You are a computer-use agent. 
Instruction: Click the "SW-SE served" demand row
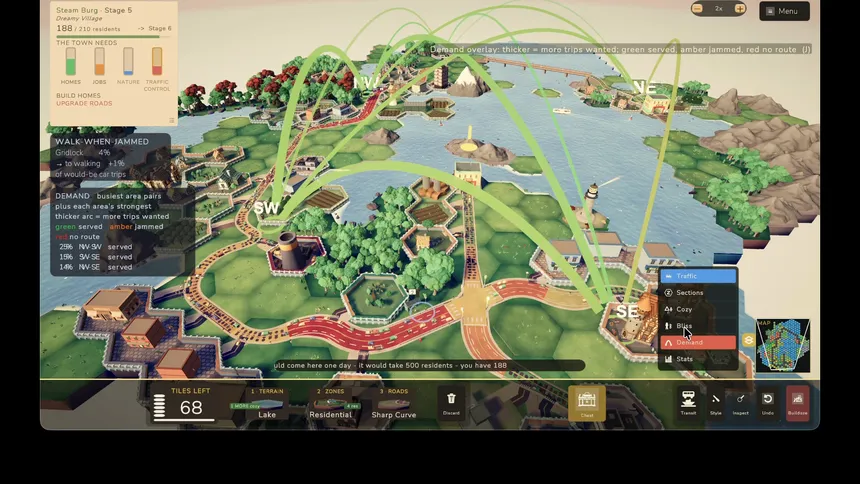[x=95, y=257]
